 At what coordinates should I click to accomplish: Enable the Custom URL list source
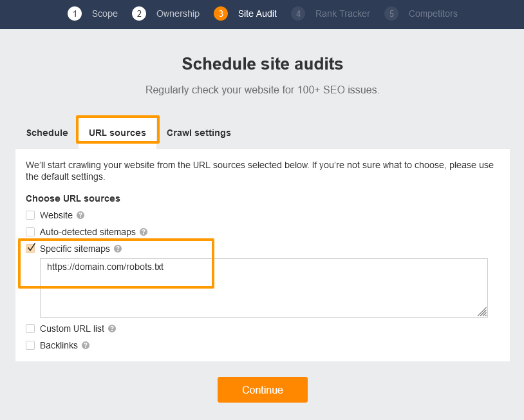(30, 329)
